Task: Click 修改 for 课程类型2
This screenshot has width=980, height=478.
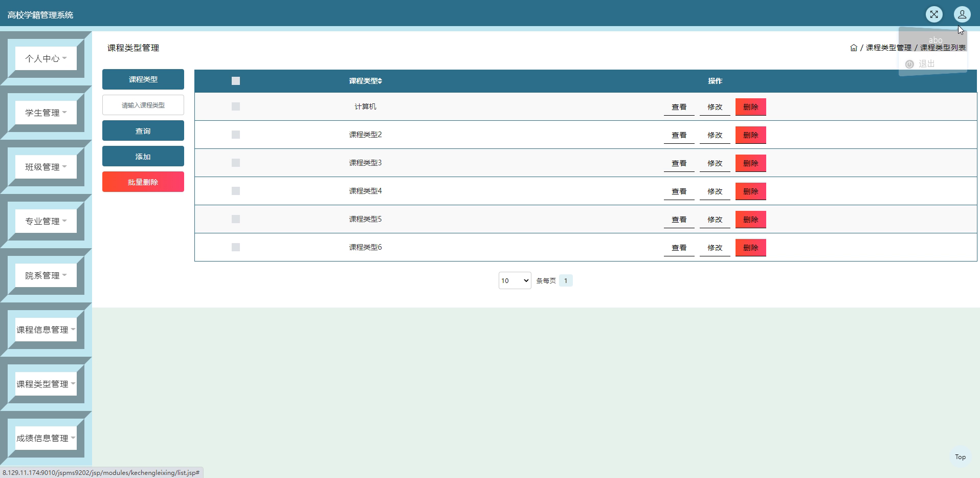Action: (x=715, y=135)
